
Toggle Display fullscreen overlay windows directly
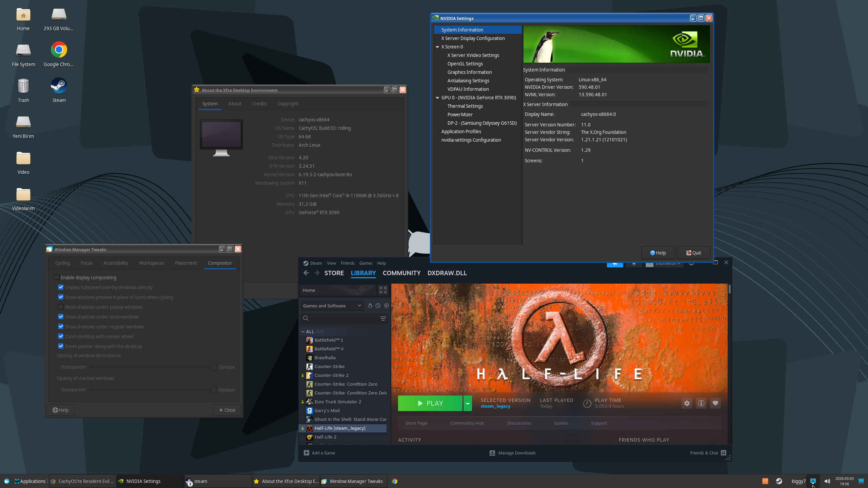(61, 287)
